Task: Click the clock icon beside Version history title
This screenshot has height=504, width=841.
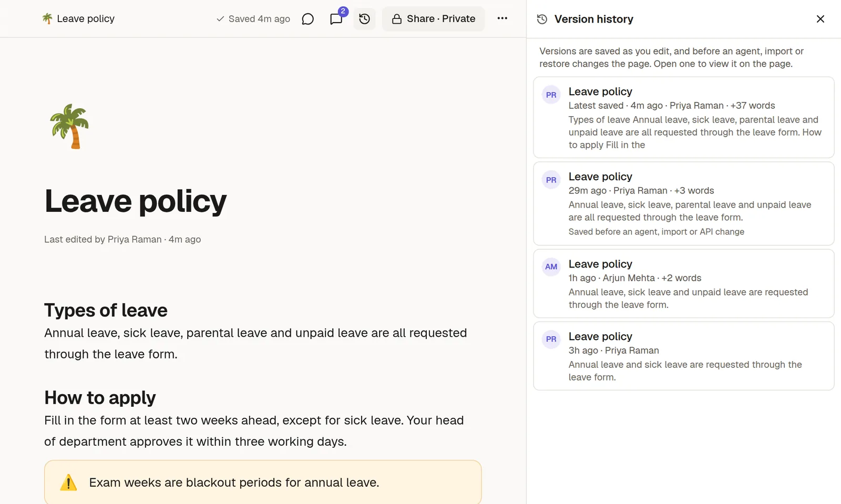Action: (542, 19)
